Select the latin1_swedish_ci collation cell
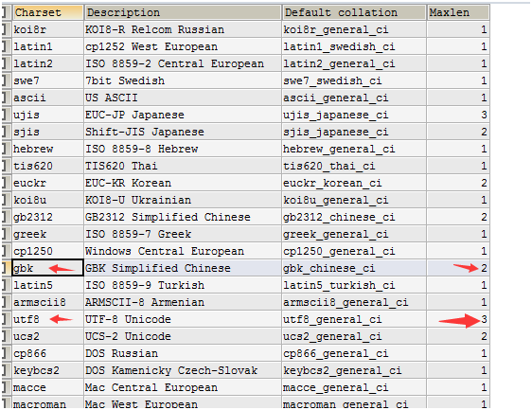The width and height of the screenshot is (532, 410). (354, 46)
